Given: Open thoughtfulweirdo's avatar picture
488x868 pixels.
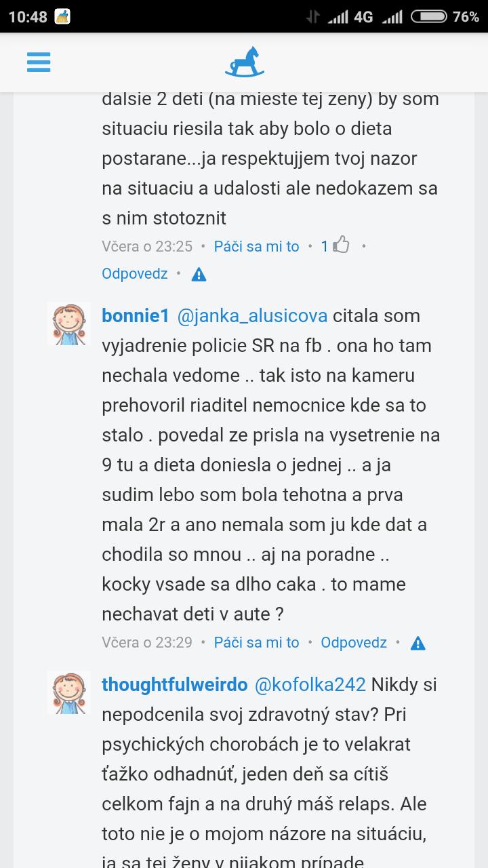Looking at the screenshot, I should 68,692.
